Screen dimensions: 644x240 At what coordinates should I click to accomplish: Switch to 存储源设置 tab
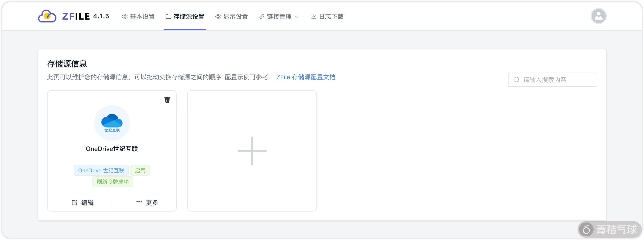[x=185, y=16]
